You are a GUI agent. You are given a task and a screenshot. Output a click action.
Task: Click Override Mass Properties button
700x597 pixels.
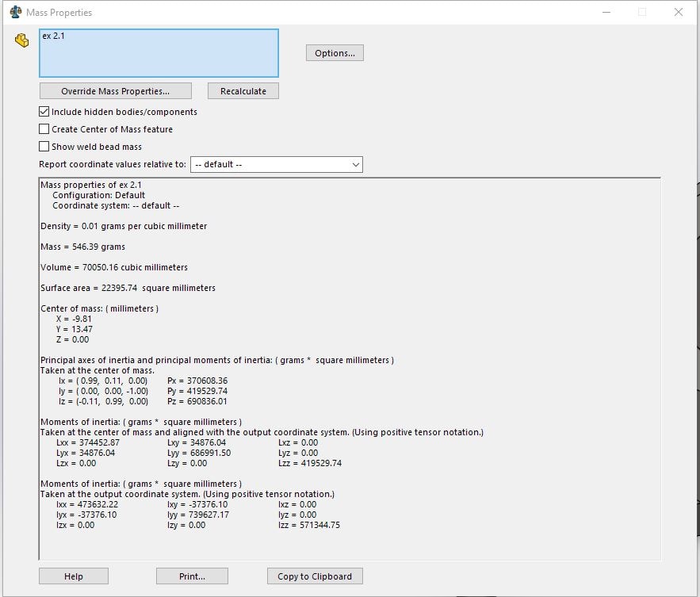point(116,91)
